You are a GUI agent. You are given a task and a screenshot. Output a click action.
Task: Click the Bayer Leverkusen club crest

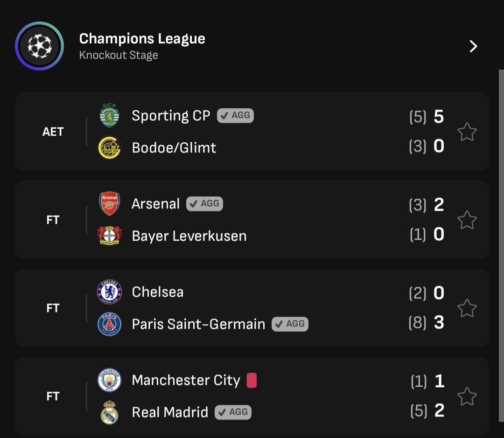coord(110,236)
